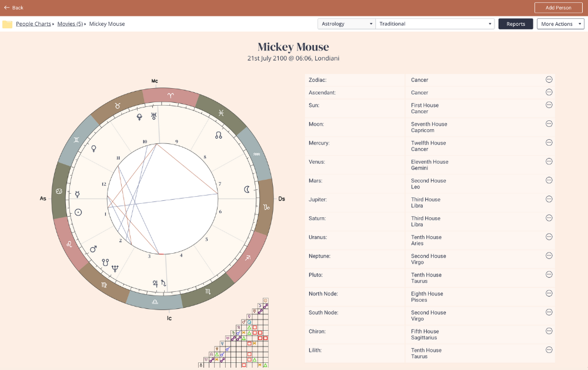This screenshot has height=370, width=588.
Task: Click the Aquarius sign segment on the wheel
Action: pos(256,154)
